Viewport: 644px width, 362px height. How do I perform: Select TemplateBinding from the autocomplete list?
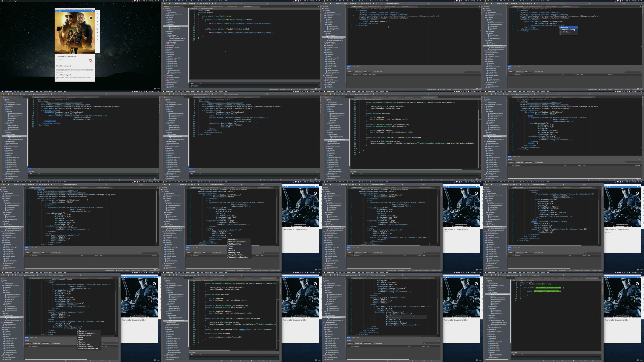click(568, 30)
